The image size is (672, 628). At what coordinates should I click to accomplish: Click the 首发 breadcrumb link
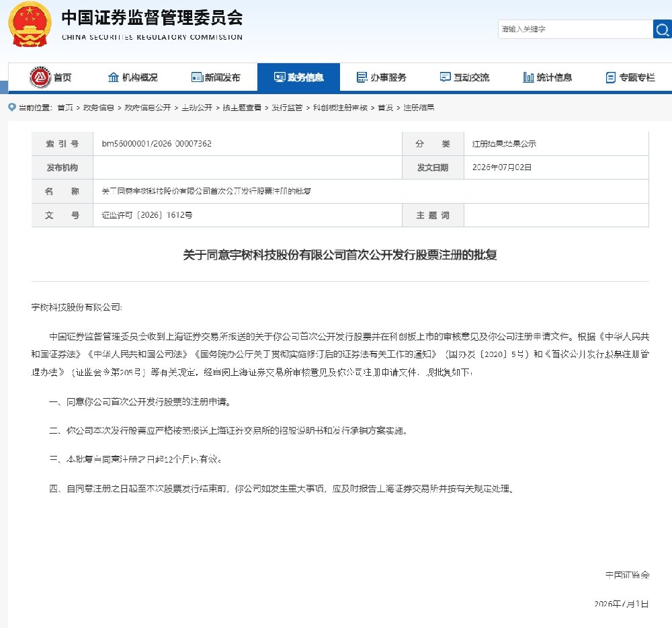coord(385,108)
